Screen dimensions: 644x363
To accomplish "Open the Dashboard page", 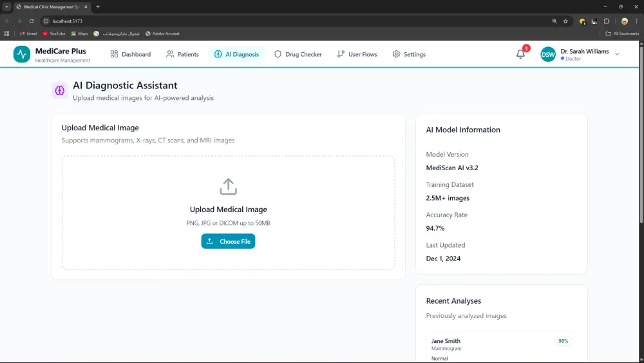I will click(131, 54).
